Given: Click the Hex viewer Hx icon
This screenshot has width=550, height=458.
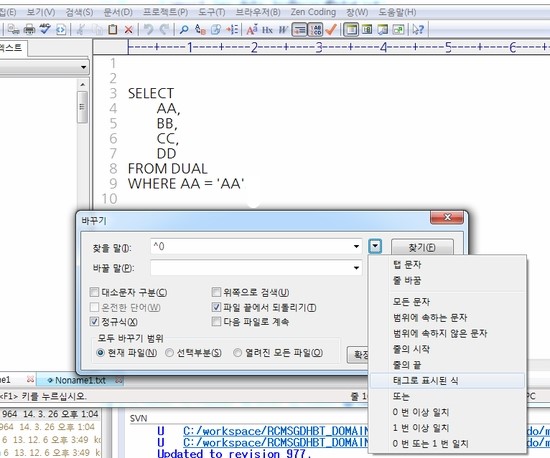Looking at the screenshot, I should 267,30.
